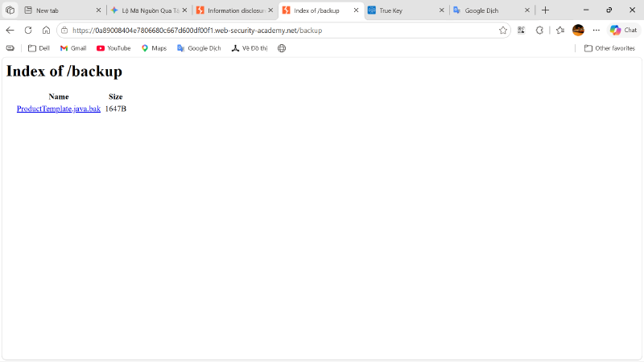Open the first favorites bar icon

(10, 48)
